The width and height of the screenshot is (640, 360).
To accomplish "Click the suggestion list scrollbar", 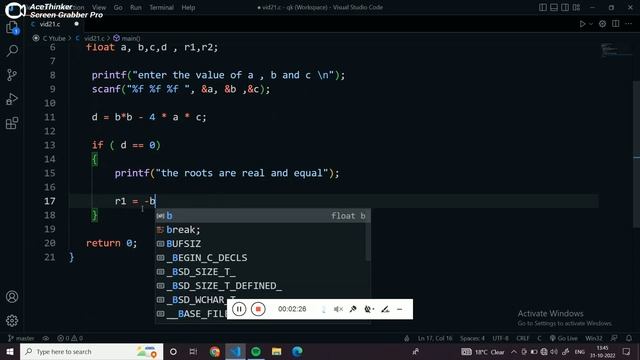I will tap(368, 235).
